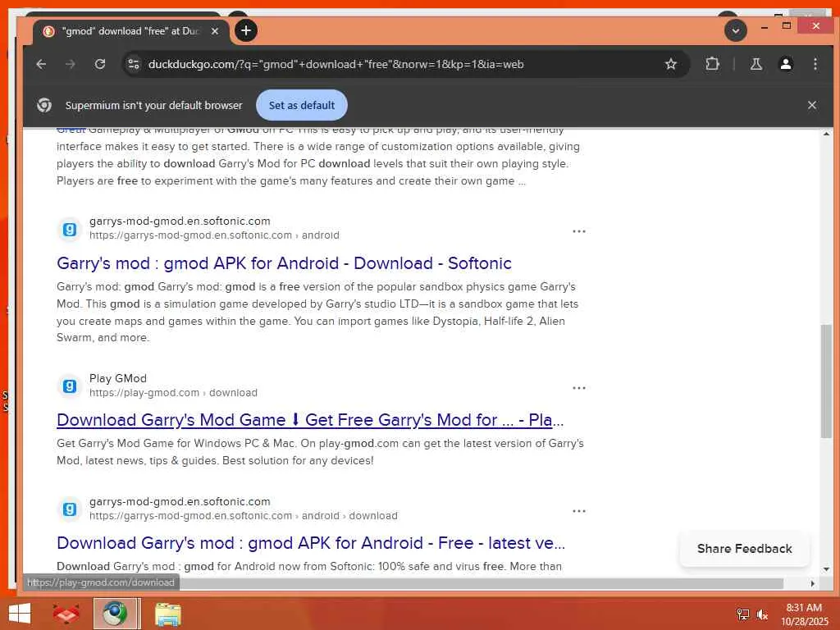Click garrys-mod-gmod.en.softonic.com › android URL

click(214, 235)
